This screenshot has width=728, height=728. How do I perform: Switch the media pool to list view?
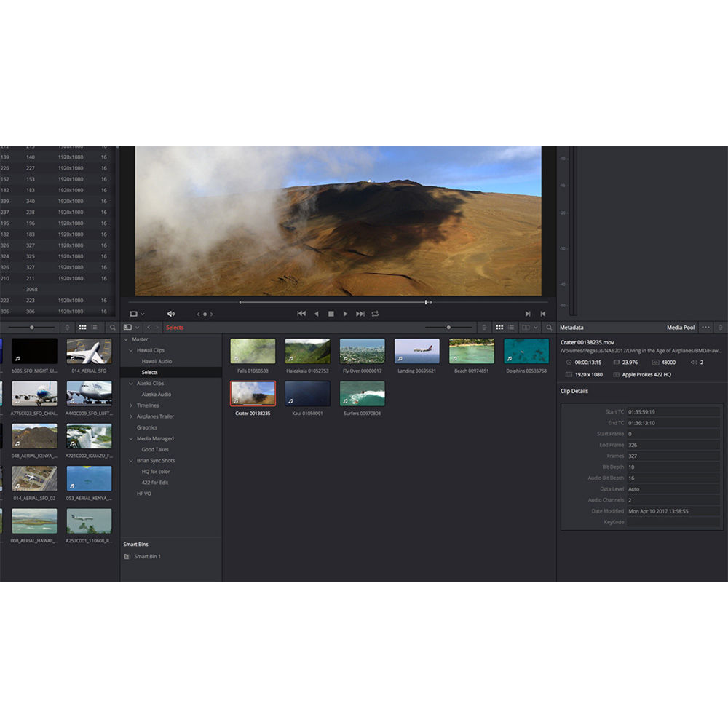point(510,327)
